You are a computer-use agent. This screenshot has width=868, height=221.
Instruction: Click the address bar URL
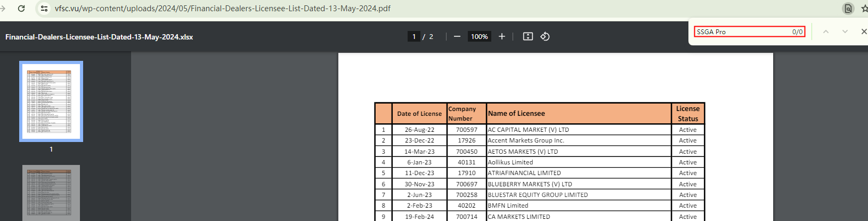(x=223, y=9)
